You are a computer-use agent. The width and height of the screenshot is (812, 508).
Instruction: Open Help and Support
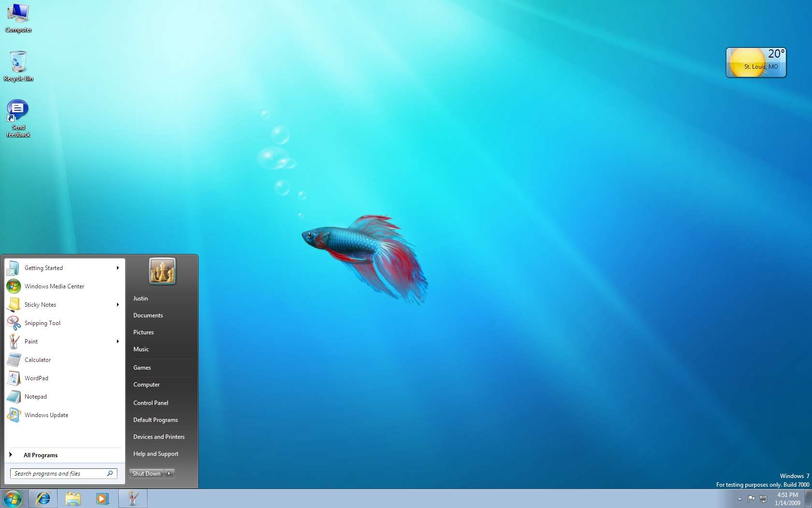pos(156,454)
